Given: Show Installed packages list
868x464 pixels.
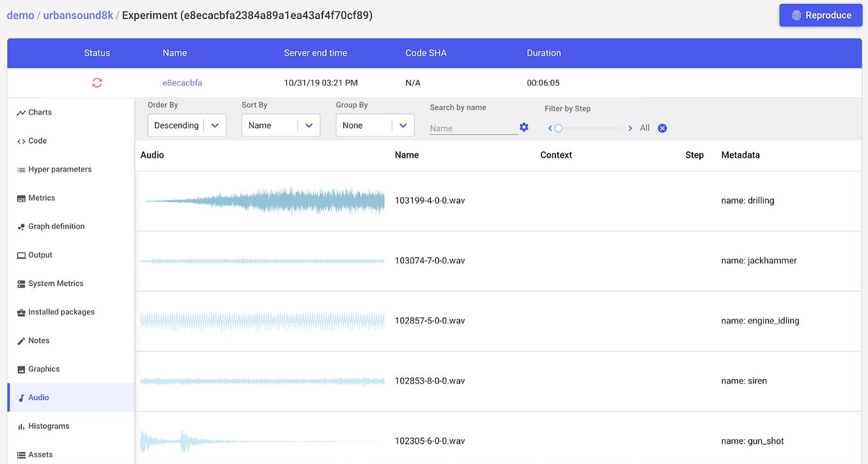Looking at the screenshot, I should 20,311.
